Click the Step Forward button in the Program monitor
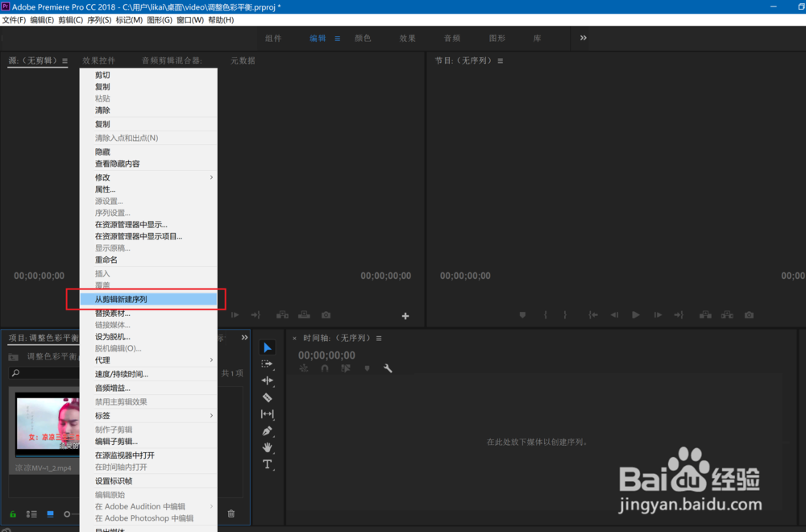This screenshot has height=532, width=806. [x=657, y=315]
